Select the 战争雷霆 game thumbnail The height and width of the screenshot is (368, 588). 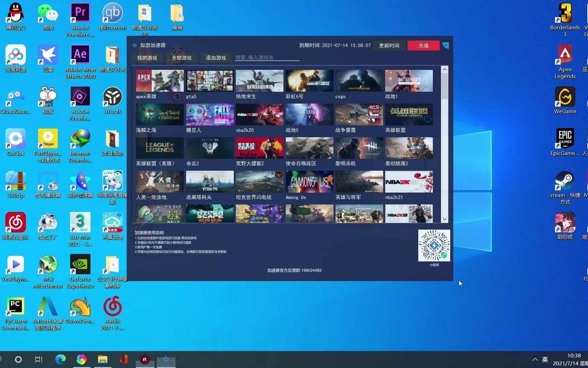click(x=359, y=114)
